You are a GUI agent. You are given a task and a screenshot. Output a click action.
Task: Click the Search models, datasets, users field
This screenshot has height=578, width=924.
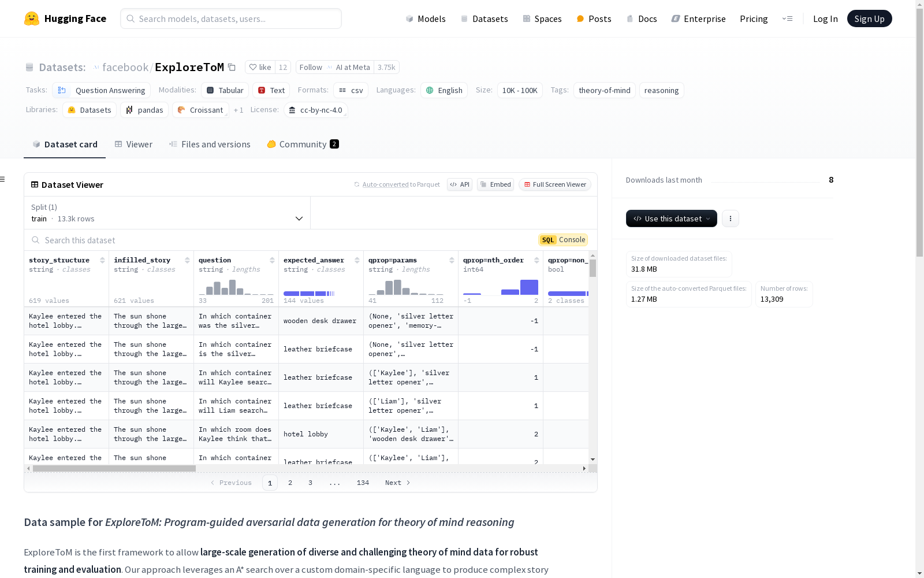coord(231,18)
